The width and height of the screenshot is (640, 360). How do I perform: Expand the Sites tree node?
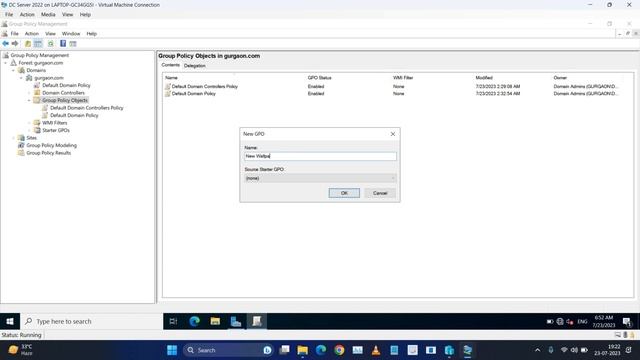point(13,138)
